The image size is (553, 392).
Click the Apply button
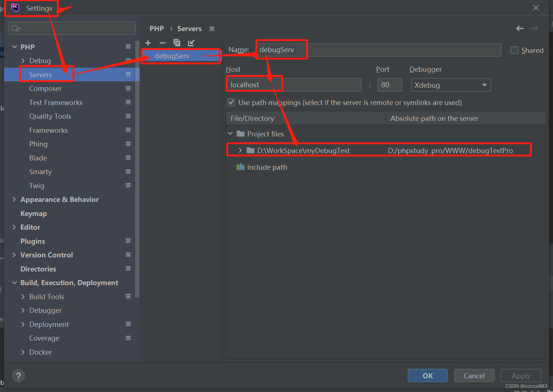pos(521,376)
